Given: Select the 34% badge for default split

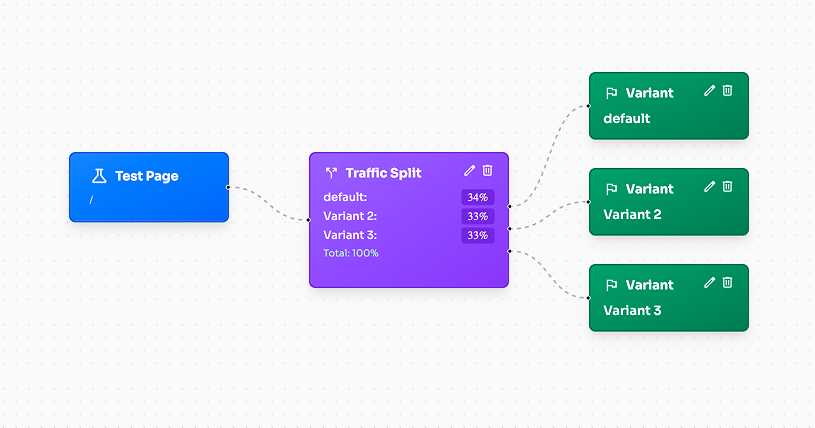Looking at the screenshot, I should click(477, 197).
